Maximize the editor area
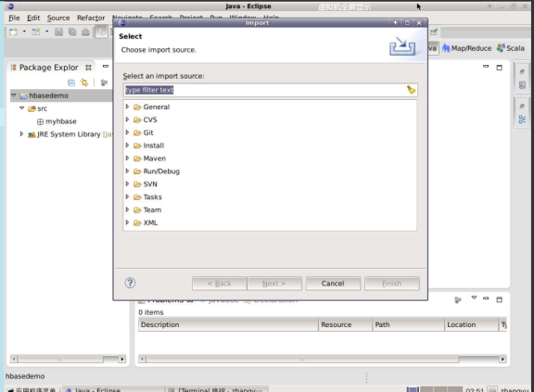Screen dimensions: 534x392 500,68
